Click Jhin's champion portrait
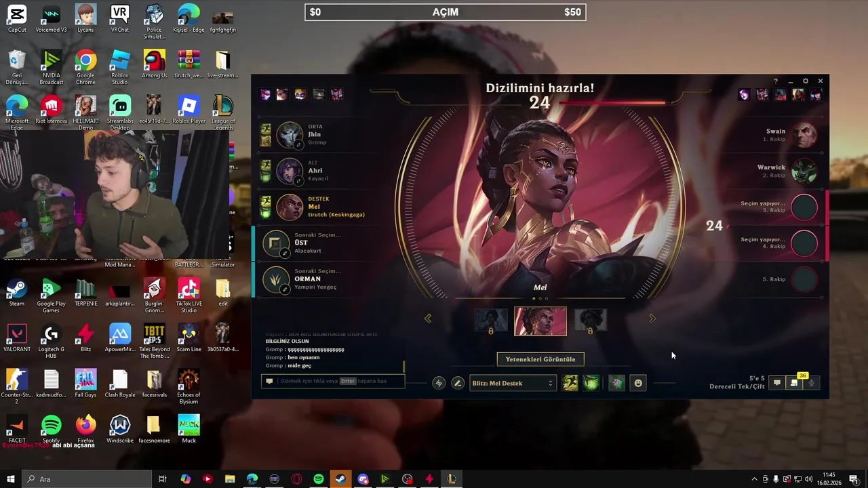Viewport: 868px width, 488px height. [x=290, y=135]
